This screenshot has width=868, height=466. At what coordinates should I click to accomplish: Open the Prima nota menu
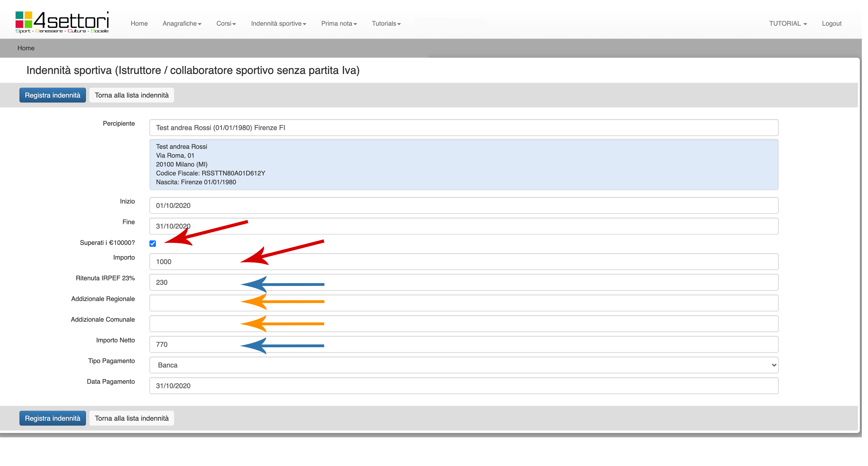(339, 24)
